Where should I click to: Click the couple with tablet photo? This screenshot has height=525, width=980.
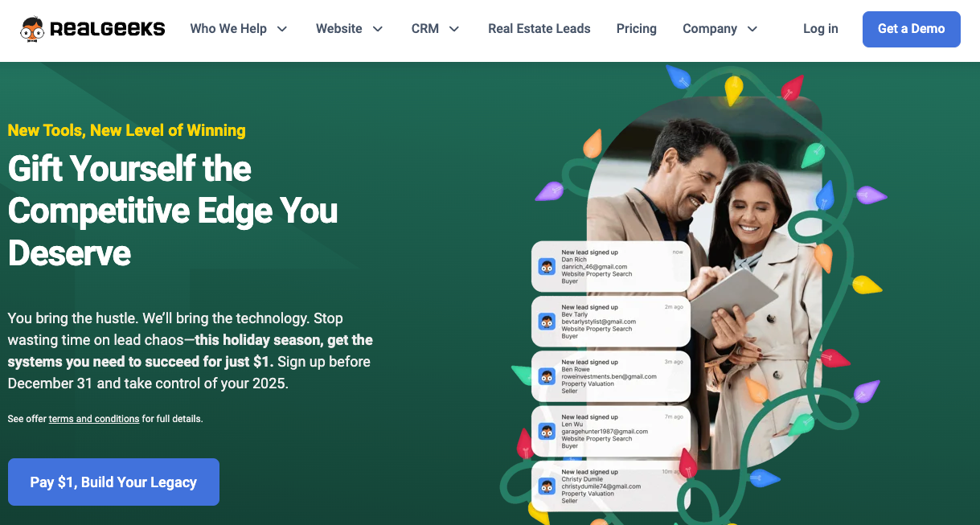coord(705,281)
